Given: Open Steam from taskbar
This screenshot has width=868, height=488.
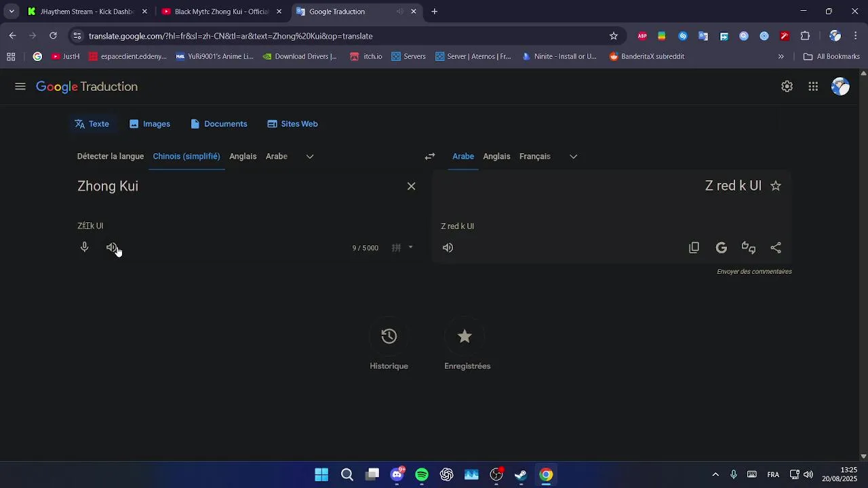Looking at the screenshot, I should point(521,474).
